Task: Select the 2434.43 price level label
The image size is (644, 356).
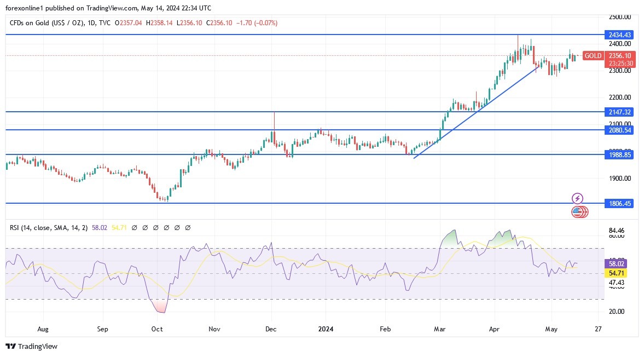Action: pos(618,35)
